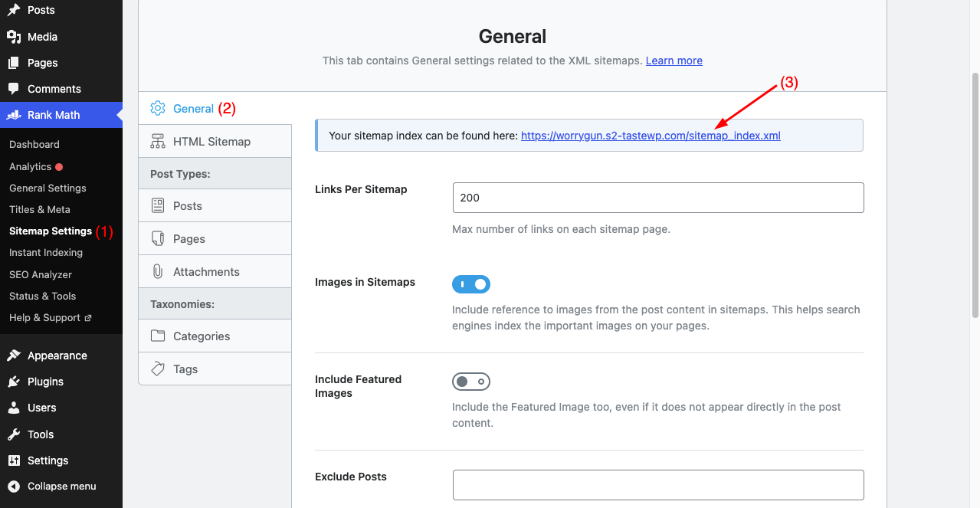This screenshot has height=508, width=980.
Task: Click the page vertical scrollbar
Action: [975, 195]
